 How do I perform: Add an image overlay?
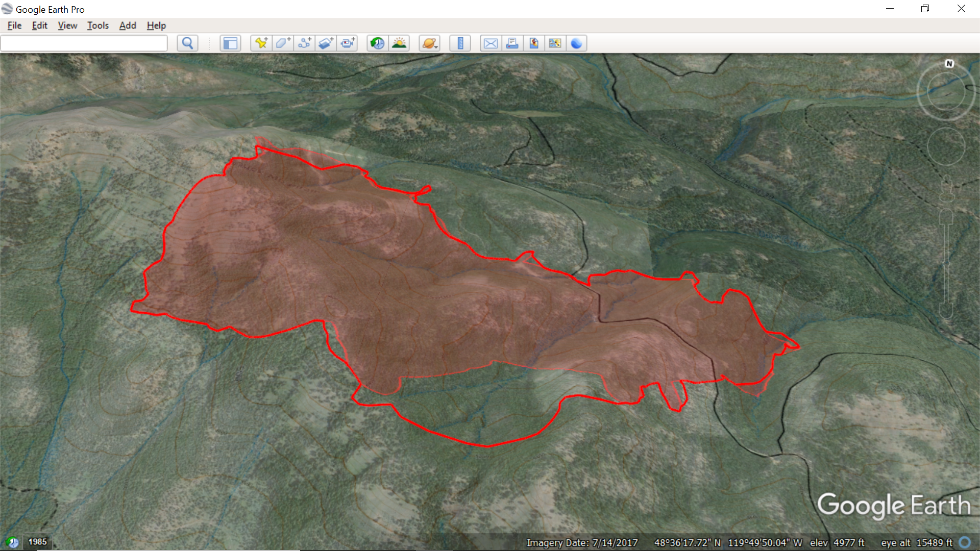[x=326, y=43]
